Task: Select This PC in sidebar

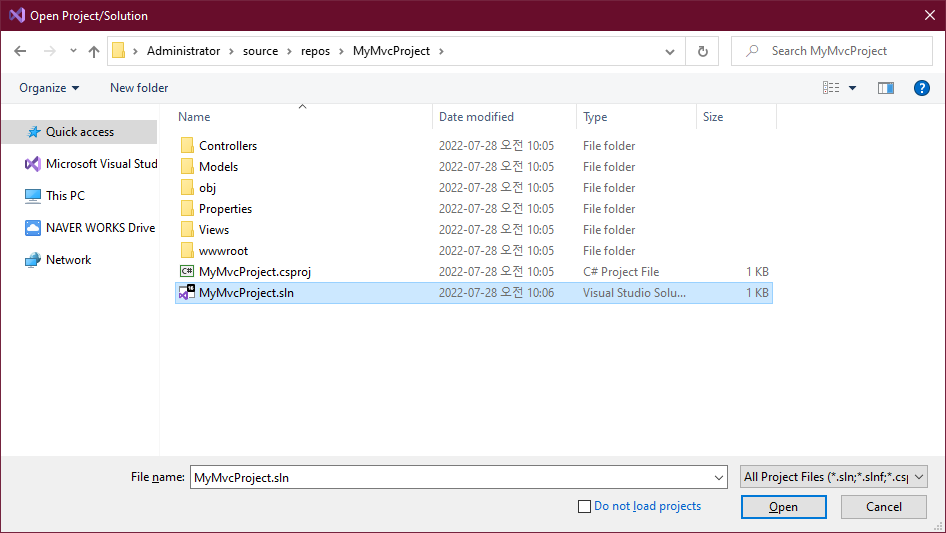Action: coord(65,196)
